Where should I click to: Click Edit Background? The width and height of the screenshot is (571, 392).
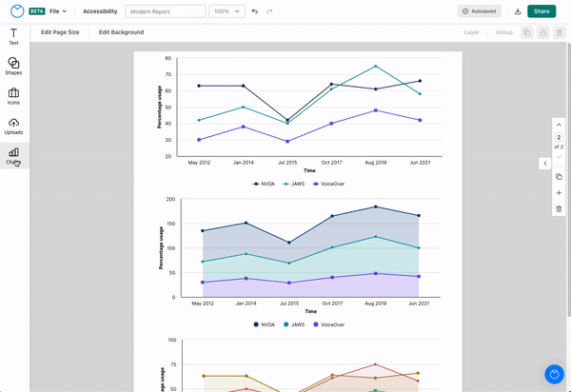[121, 32]
